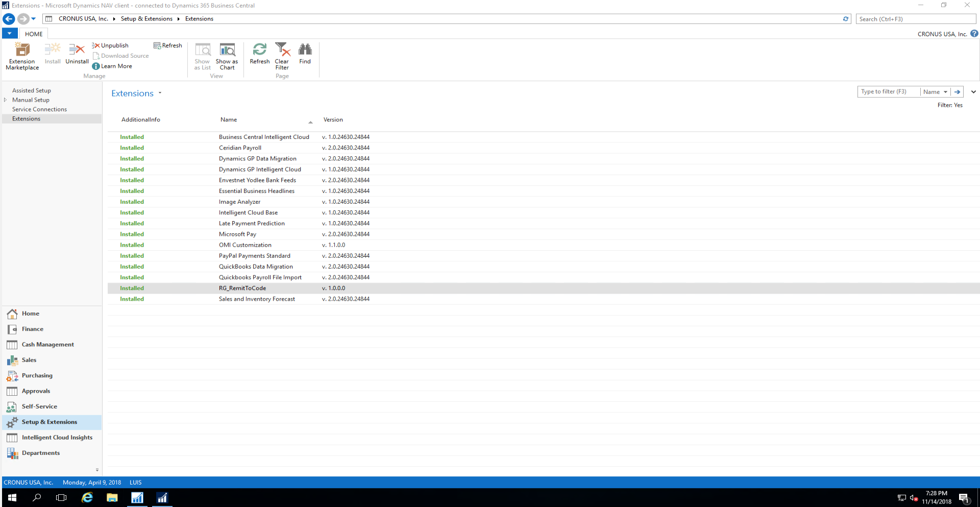Select the RG_RemitToCode row
This screenshot has width=980, height=507.
[544, 288]
